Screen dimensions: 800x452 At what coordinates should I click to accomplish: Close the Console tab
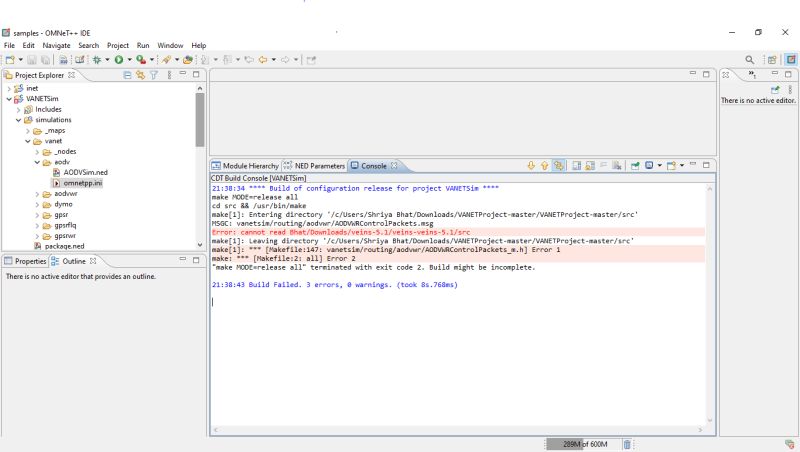click(394, 166)
